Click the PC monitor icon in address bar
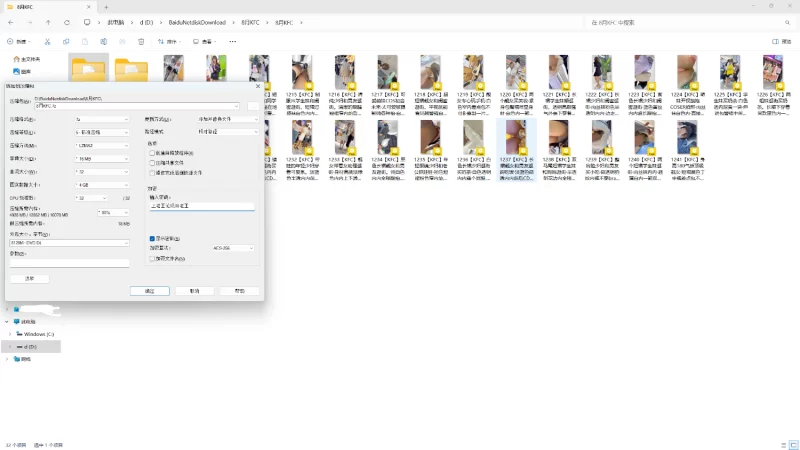 pyautogui.click(x=87, y=22)
